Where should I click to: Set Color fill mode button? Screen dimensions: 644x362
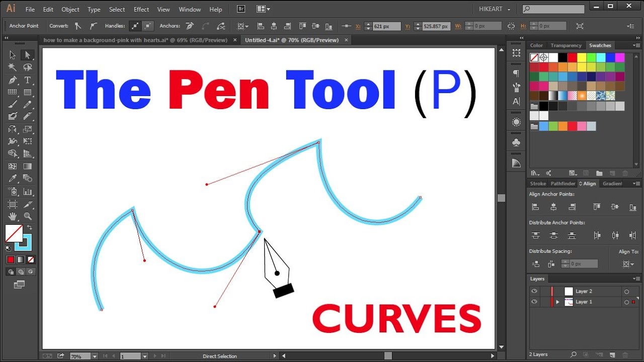11,259
